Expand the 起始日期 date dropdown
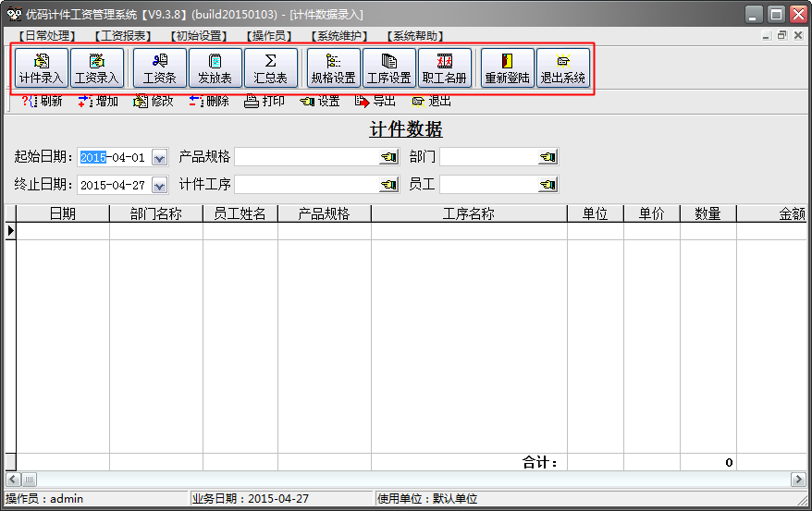 coord(160,158)
